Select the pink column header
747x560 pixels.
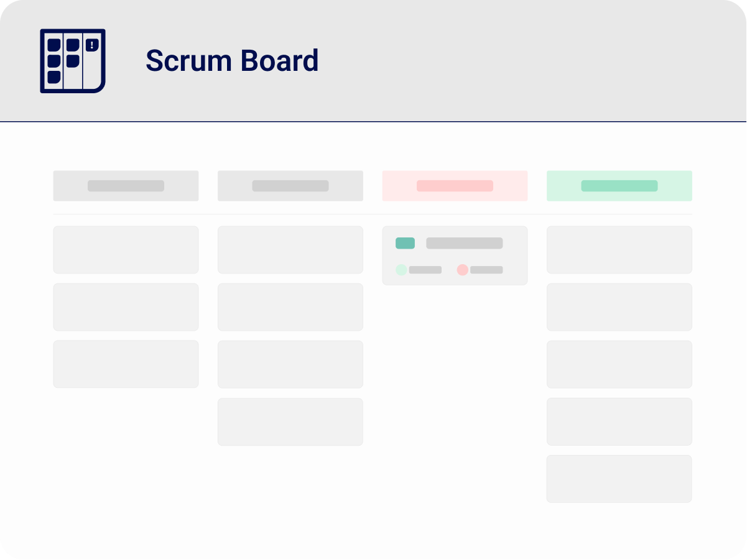coord(455,186)
